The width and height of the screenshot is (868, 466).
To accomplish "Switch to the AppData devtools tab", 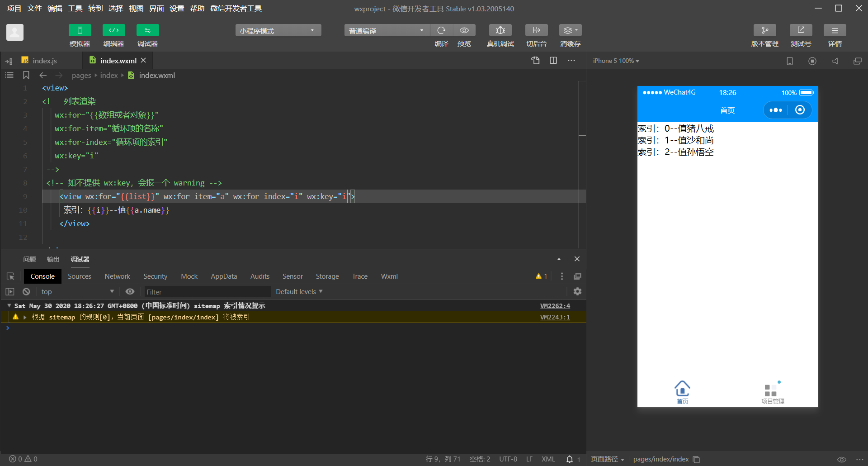I will 224,276.
